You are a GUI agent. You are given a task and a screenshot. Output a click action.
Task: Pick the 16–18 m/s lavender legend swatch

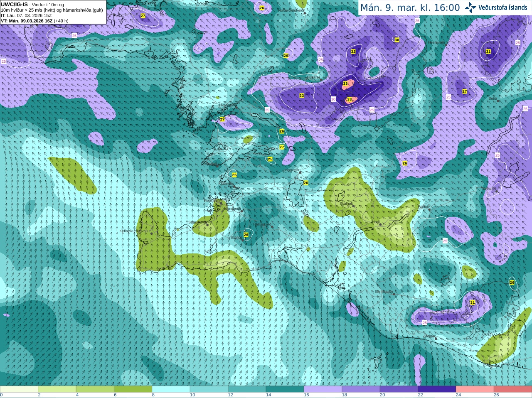click(323, 389)
